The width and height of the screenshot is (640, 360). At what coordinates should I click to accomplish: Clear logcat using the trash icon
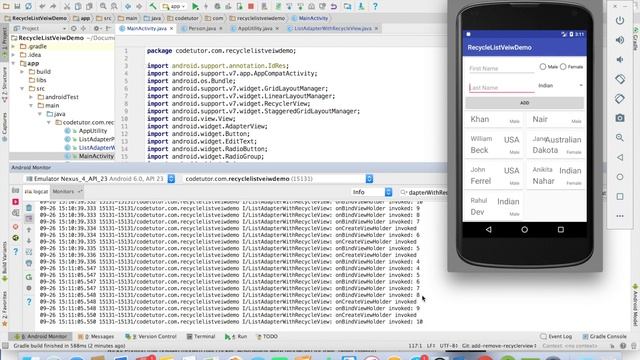click(x=29, y=208)
